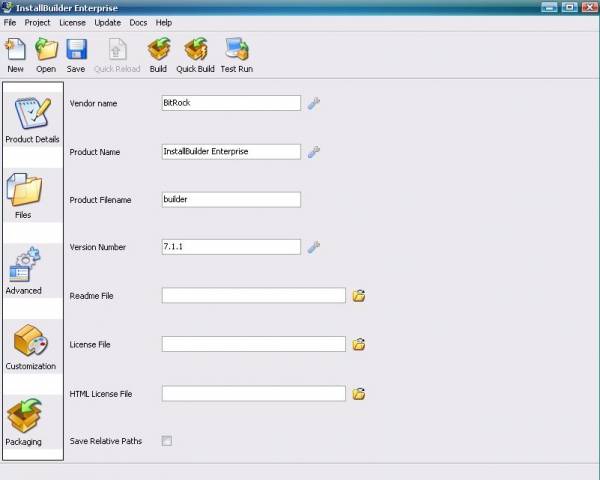The image size is (600, 480).
Task: Click the License File input field
Action: 254,344
